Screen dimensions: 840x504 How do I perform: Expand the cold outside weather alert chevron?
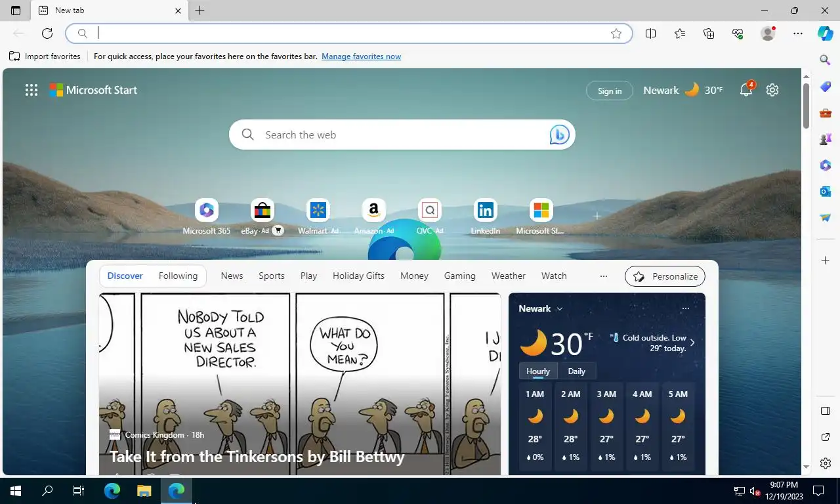[692, 343]
